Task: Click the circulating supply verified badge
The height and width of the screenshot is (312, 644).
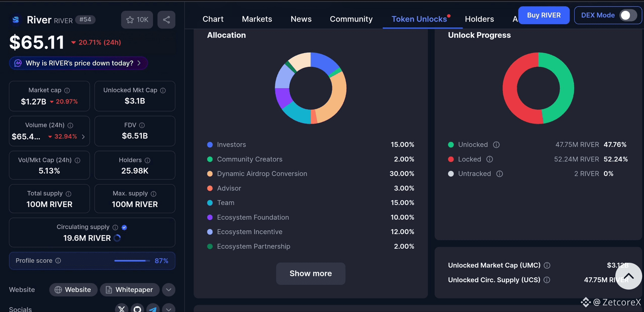Action: click(x=124, y=227)
